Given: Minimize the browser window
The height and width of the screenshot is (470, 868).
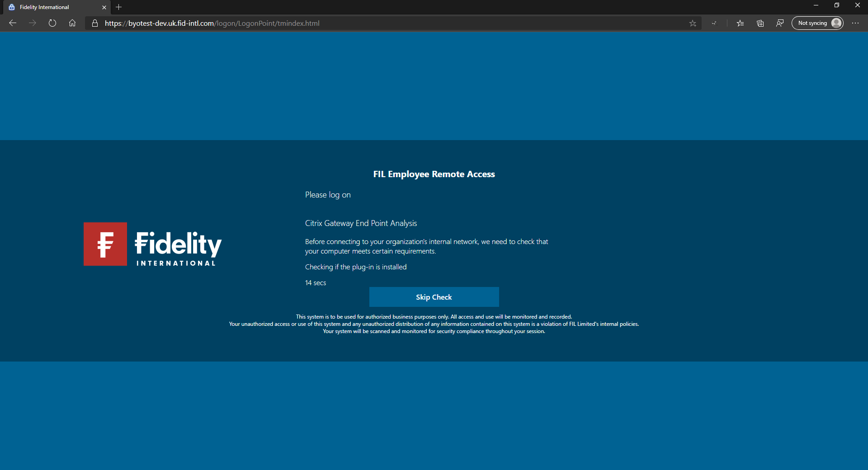Looking at the screenshot, I should [816, 5].
